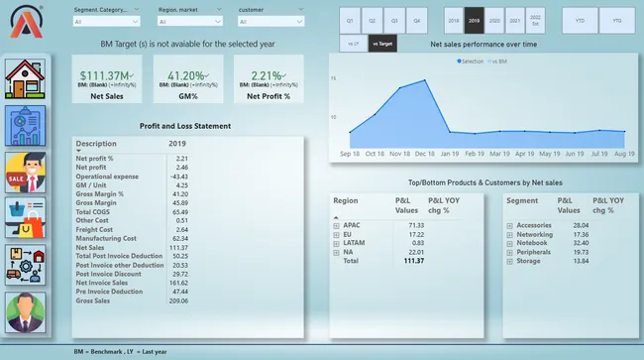Select fiscal year 2018

pos(454,21)
